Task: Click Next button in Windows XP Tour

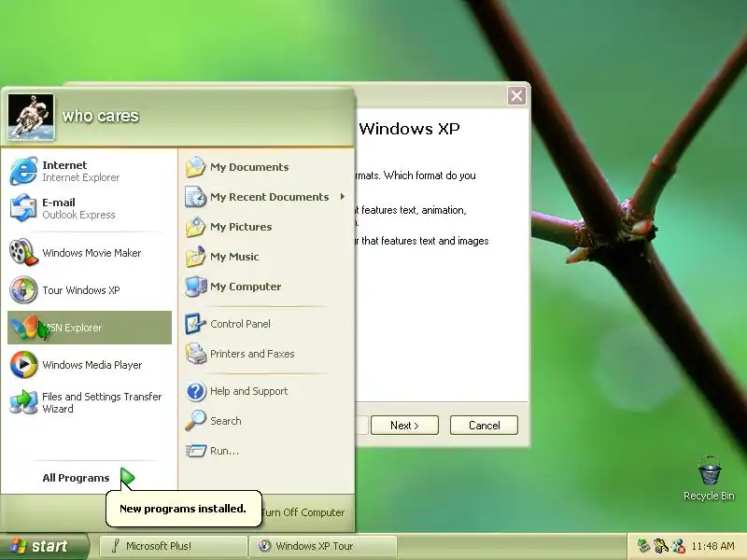Action: click(404, 426)
